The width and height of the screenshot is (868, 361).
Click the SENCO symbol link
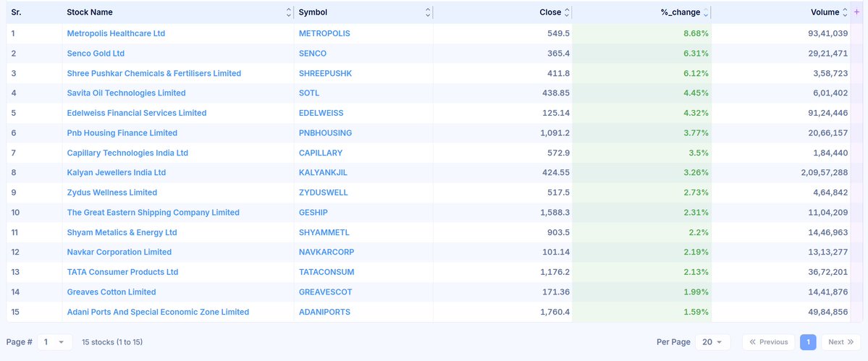click(313, 53)
